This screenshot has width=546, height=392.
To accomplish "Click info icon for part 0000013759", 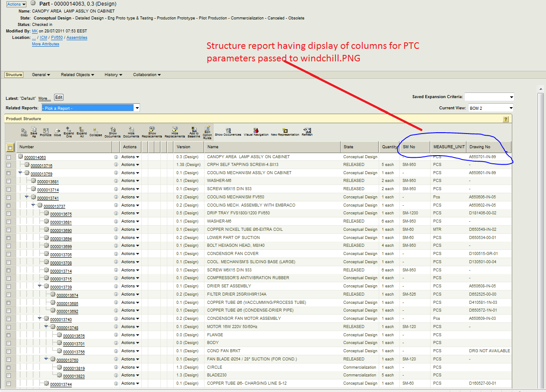I will [x=116, y=173].
